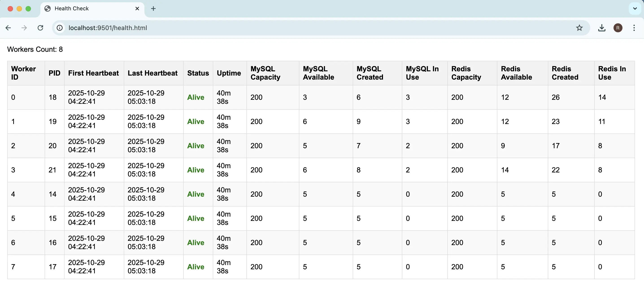This screenshot has width=644, height=285.
Task: Click the Alive status for worker 0
Action: click(196, 97)
